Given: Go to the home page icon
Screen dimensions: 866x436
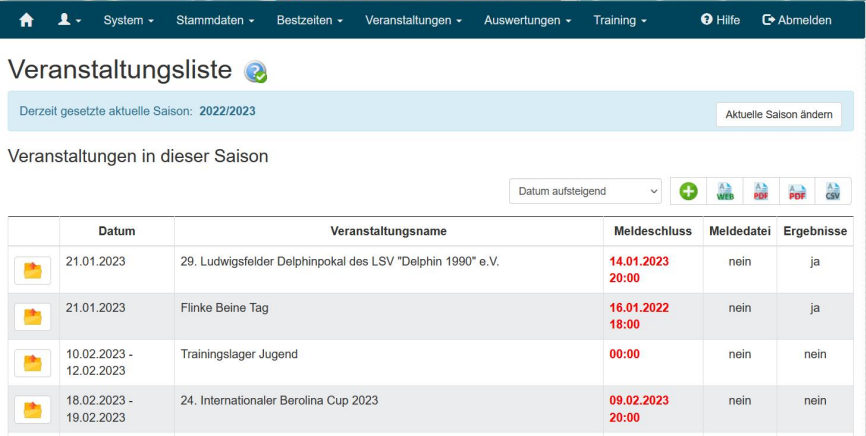Looking at the screenshot, I should click(27, 20).
